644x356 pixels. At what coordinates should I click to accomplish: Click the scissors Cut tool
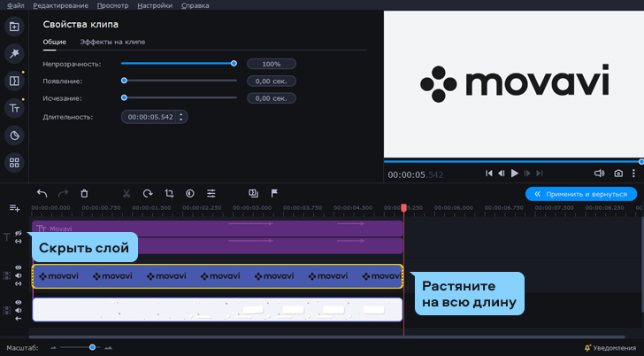point(126,193)
